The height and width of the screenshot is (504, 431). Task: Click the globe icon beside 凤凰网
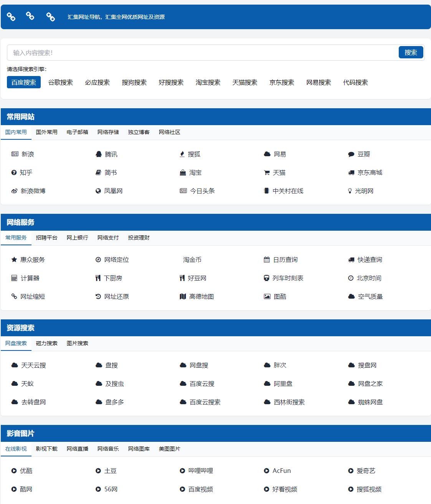pyautogui.click(x=98, y=191)
